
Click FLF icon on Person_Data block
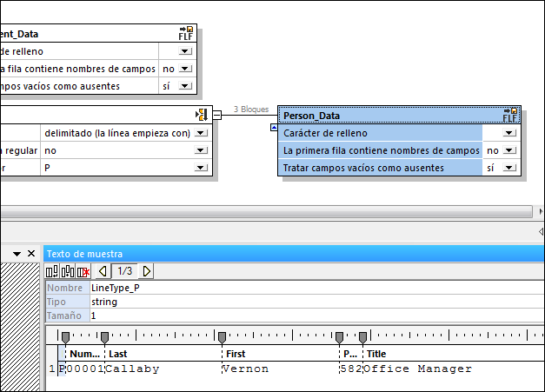pos(511,115)
